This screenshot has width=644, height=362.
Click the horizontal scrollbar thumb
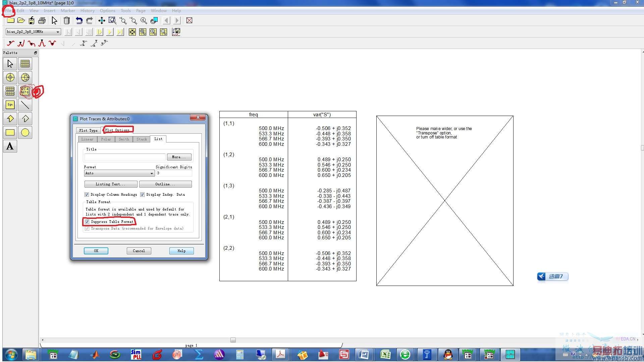[233, 340]
